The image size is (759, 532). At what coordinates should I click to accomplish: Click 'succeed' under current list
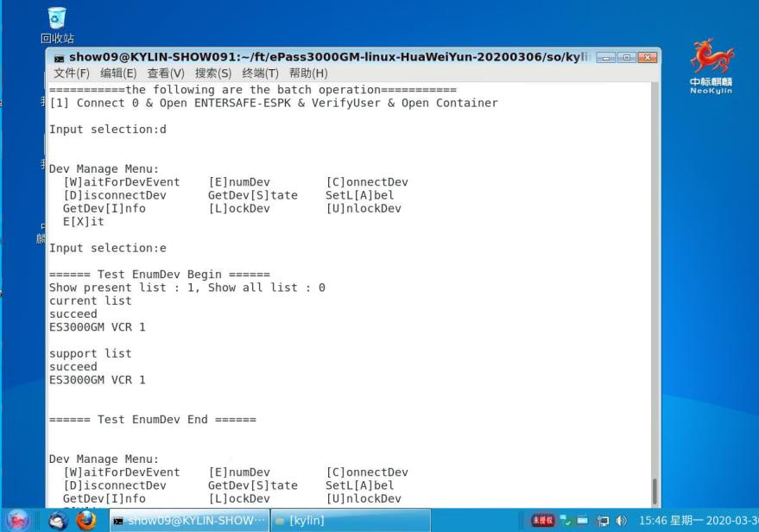pos(73,314)
